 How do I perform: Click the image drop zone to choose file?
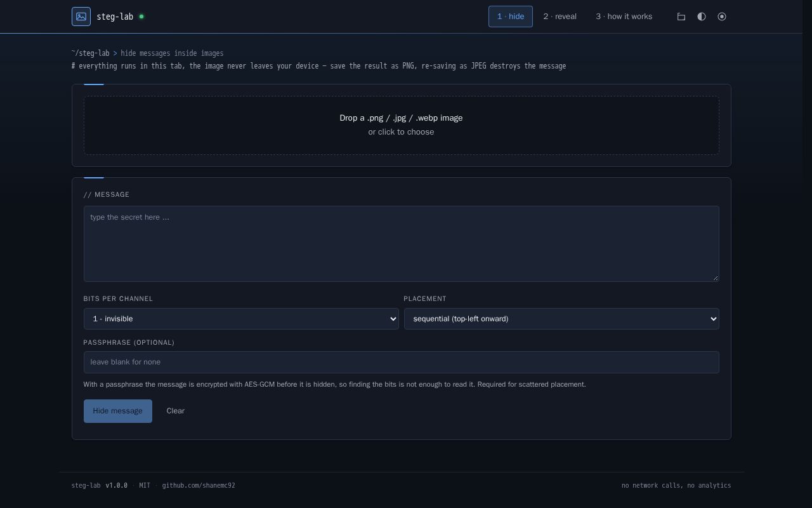[402, 125]
